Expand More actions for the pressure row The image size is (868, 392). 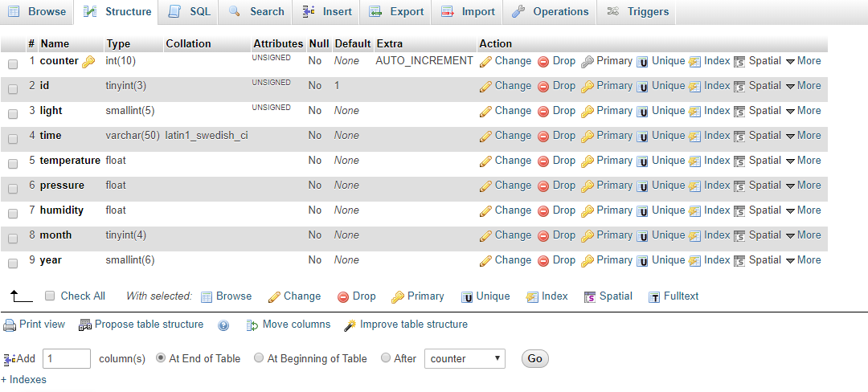point(803,186)
